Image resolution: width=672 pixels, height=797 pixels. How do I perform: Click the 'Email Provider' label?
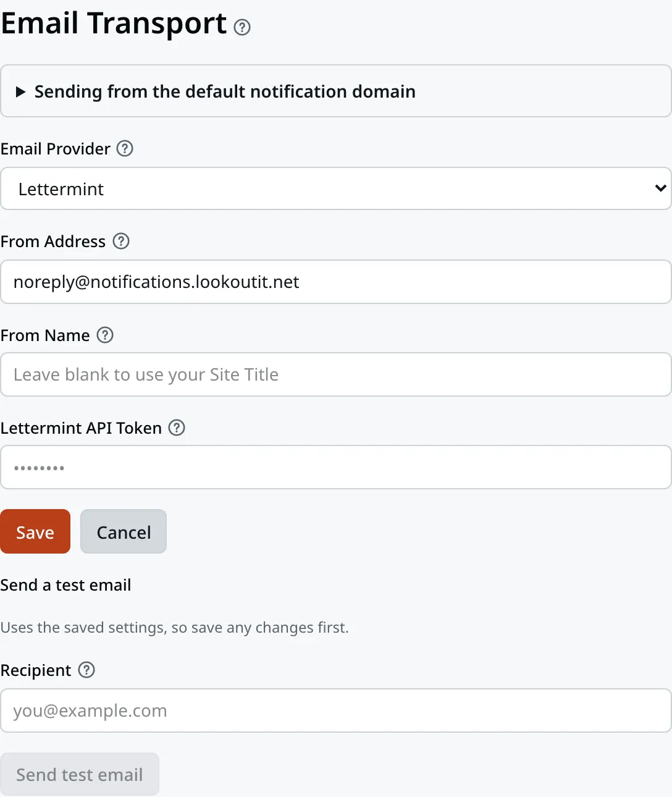[56, 149]
